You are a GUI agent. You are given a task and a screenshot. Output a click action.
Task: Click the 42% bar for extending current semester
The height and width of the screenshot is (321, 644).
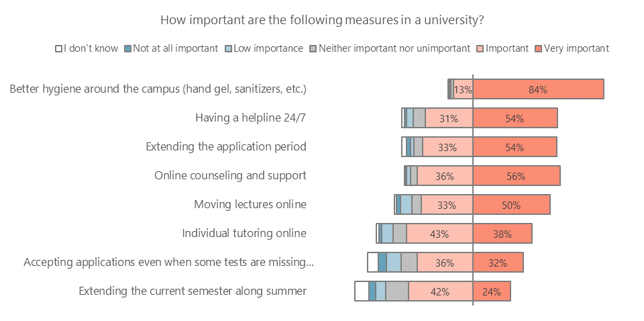pyautogui.click(x=441, y=291)
